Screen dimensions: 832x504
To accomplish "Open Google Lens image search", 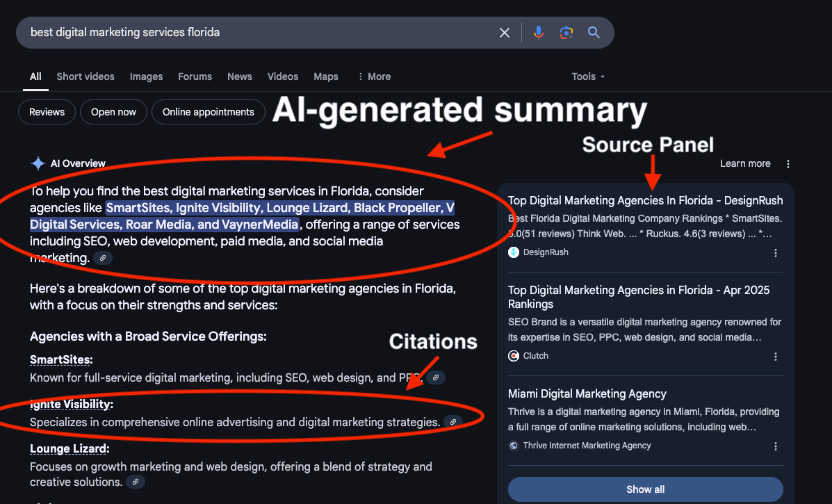I will click(x=566, y=33).
